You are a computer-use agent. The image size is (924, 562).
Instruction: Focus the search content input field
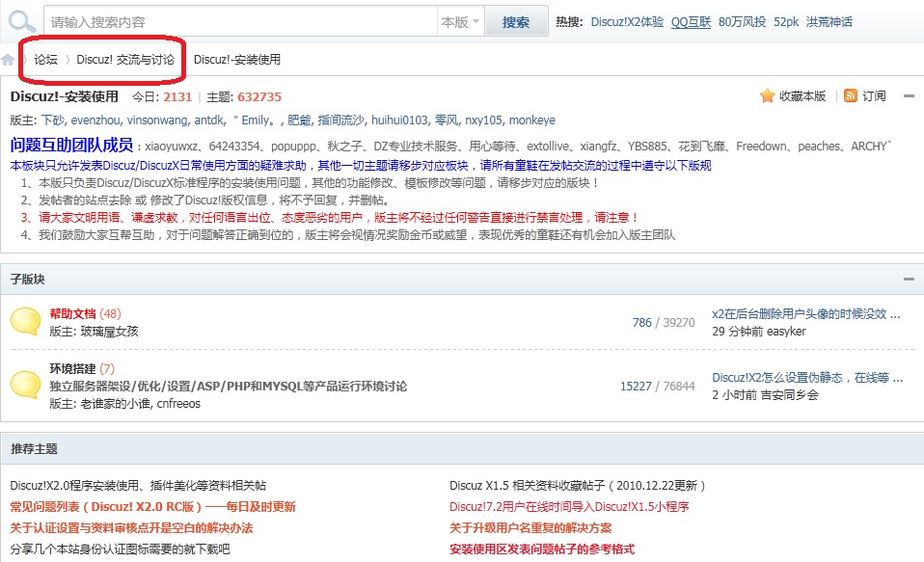[x=240, y=22]
